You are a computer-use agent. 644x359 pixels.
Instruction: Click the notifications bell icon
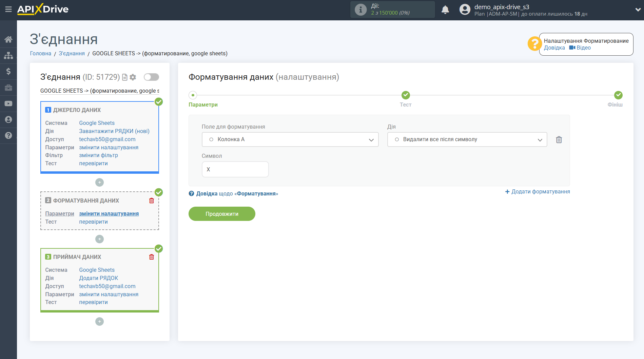[x=445, y=10]
